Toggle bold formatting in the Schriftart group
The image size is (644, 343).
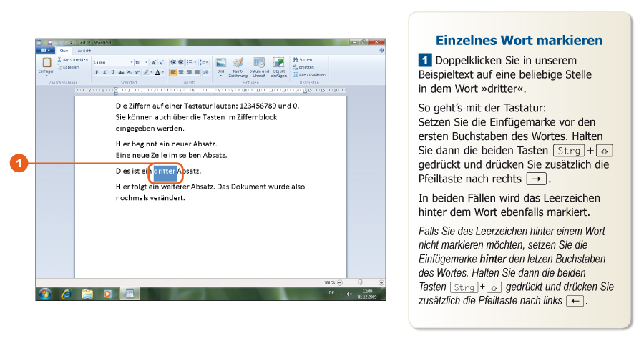click(x=97, y=72)
